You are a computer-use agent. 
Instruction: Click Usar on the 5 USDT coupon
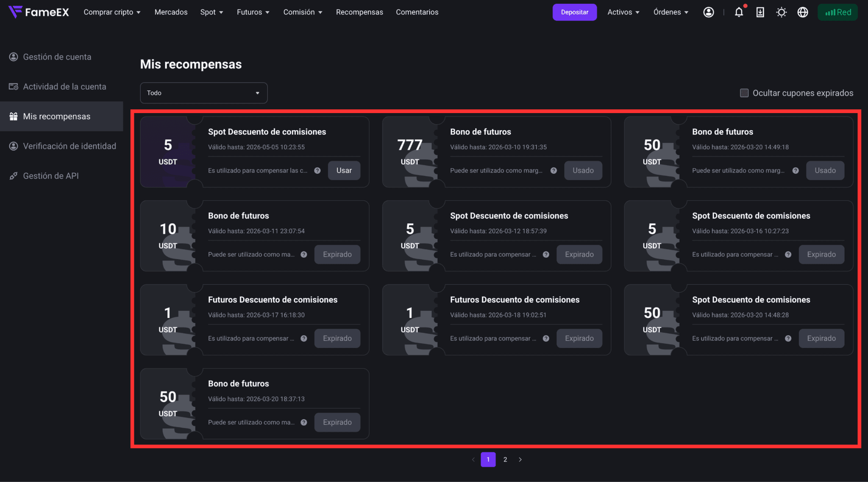pos(344,171)
